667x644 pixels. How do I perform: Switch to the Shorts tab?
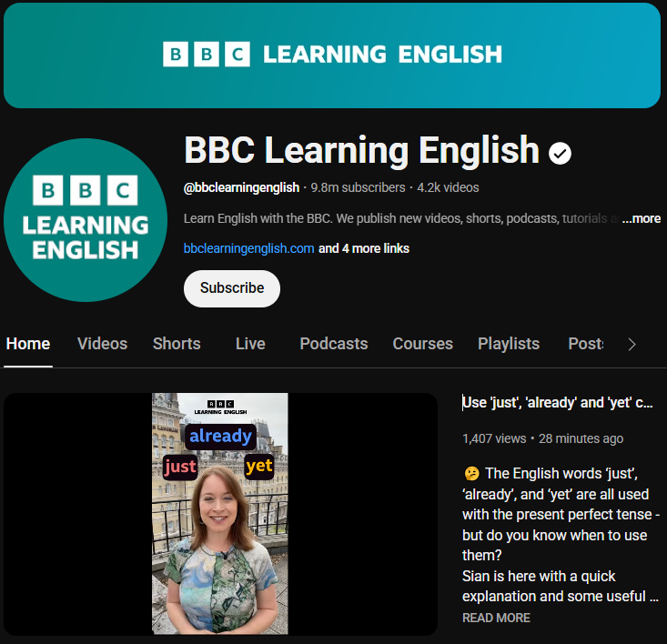point(177,344)
